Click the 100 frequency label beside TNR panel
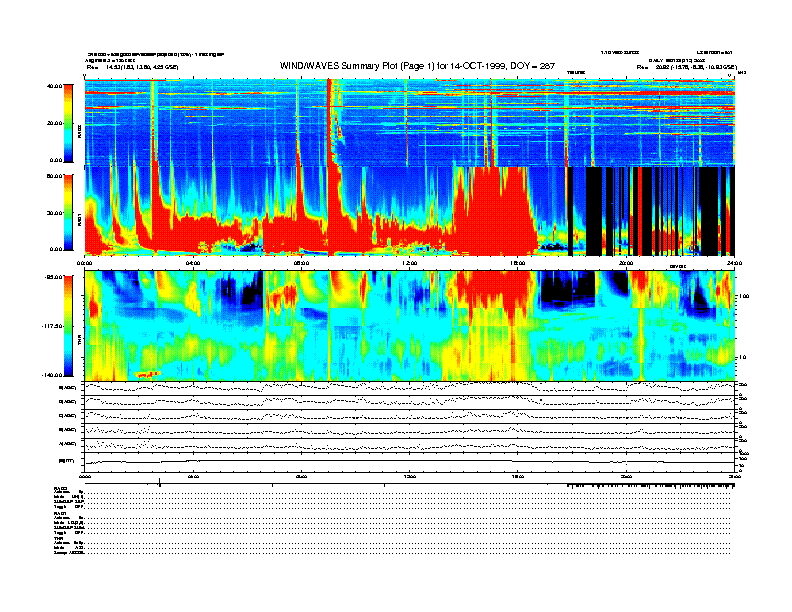This screenshot has width=792, height=612. 745,296
